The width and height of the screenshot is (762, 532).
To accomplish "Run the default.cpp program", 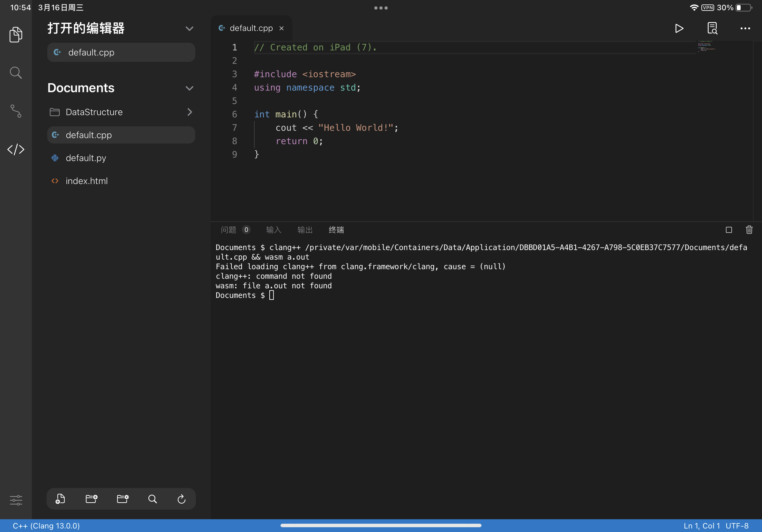I will pos(679,28).
